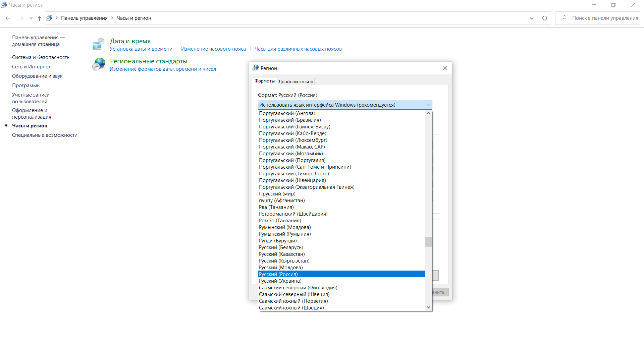Select 'Португальский (Кабо-Верде)' format
Viewport: 644px width, 345px height.
point(341,133)
